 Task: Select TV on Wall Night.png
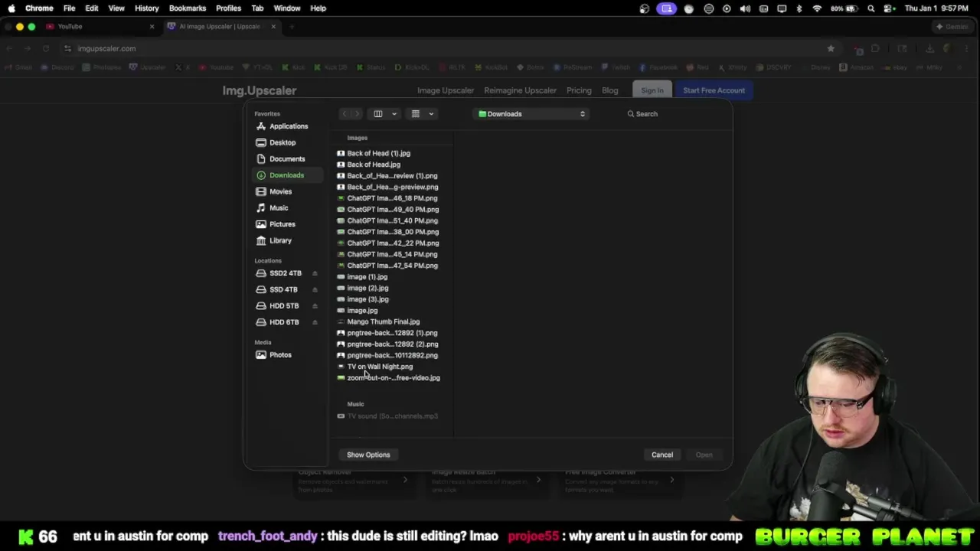click(x=380, y=367)
